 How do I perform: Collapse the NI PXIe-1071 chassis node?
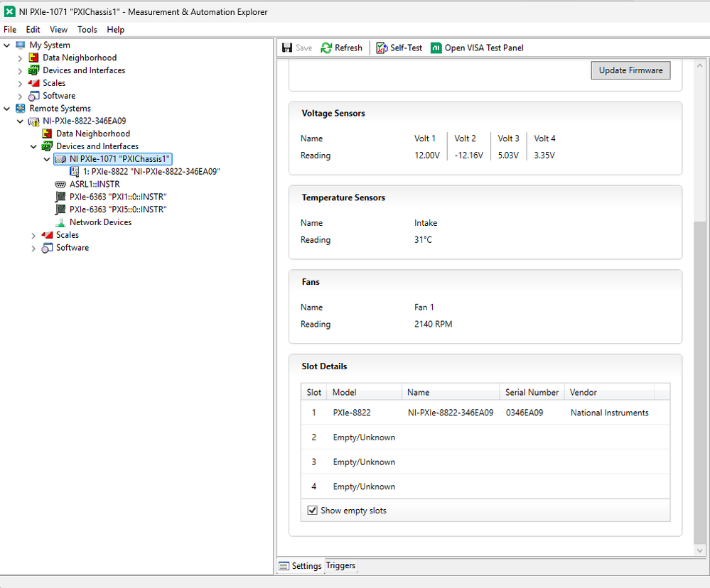click(47, 159)
